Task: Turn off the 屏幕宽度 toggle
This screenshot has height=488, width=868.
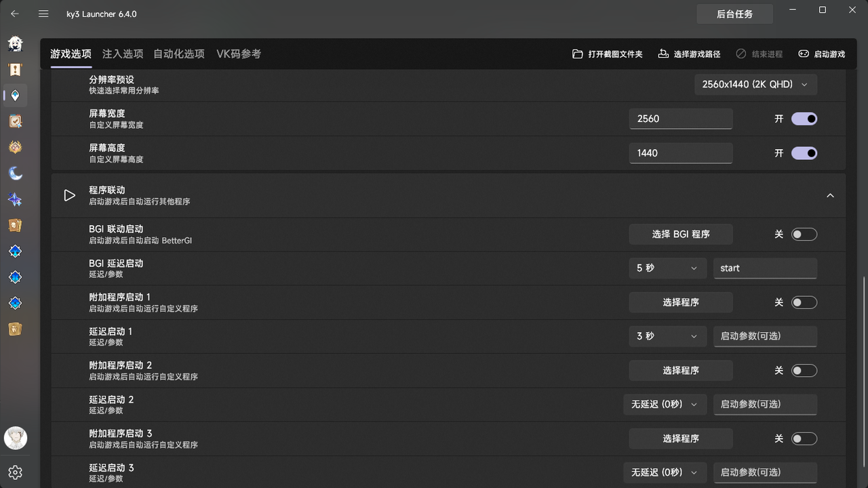Action: (804, 119)
